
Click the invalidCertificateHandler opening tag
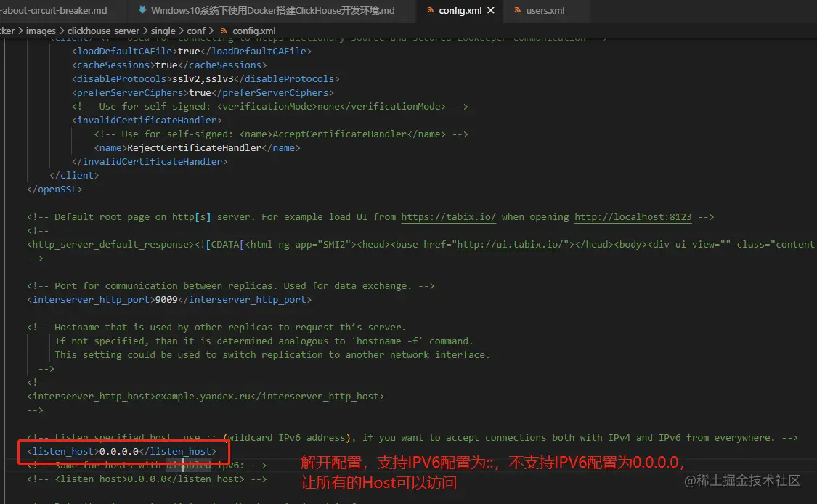point(147,121)
